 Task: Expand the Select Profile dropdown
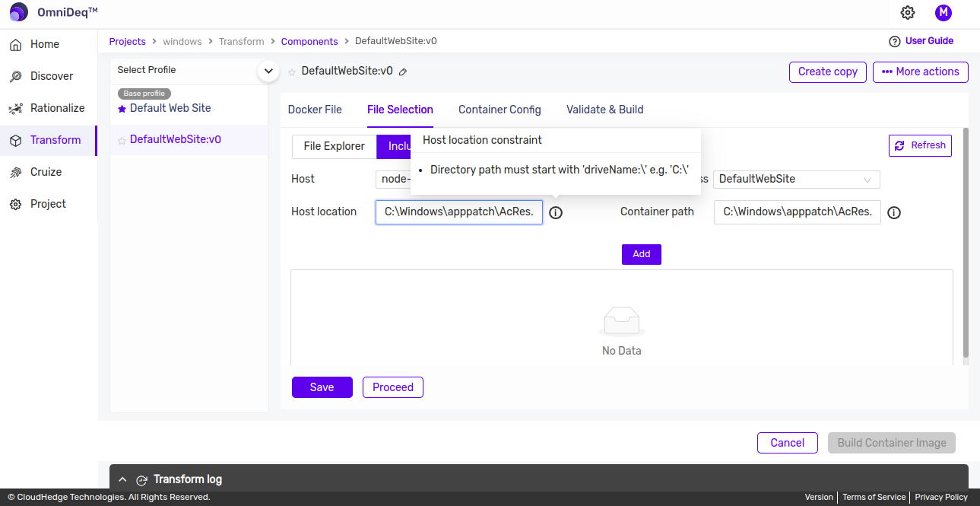[x=267, y=71]
